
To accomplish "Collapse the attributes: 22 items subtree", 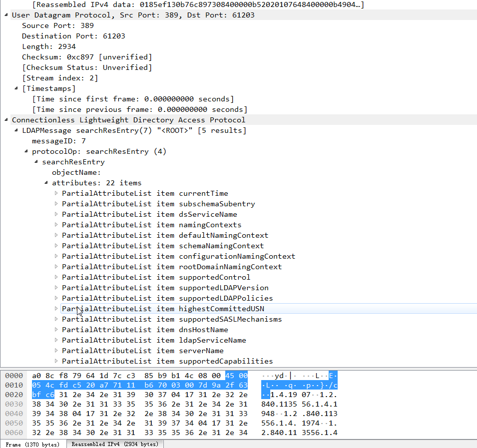I will pyautogui.click(x=45, y=183).
